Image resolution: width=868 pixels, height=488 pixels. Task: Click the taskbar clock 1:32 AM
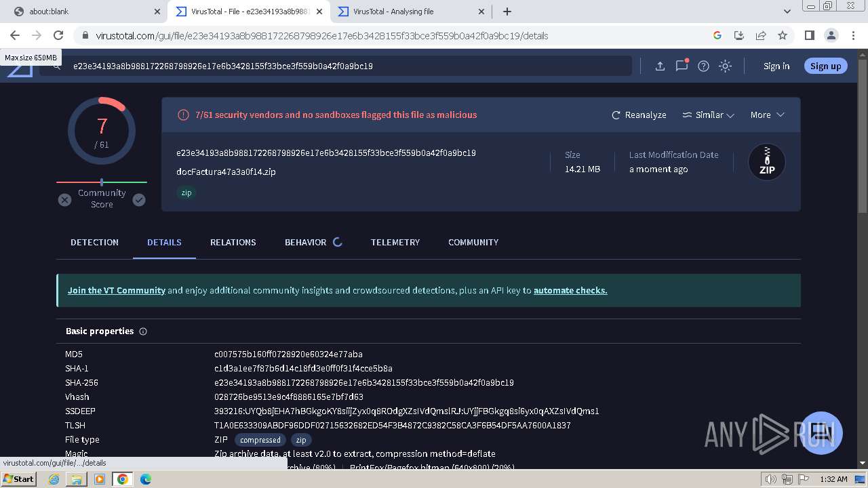(833, 479)
